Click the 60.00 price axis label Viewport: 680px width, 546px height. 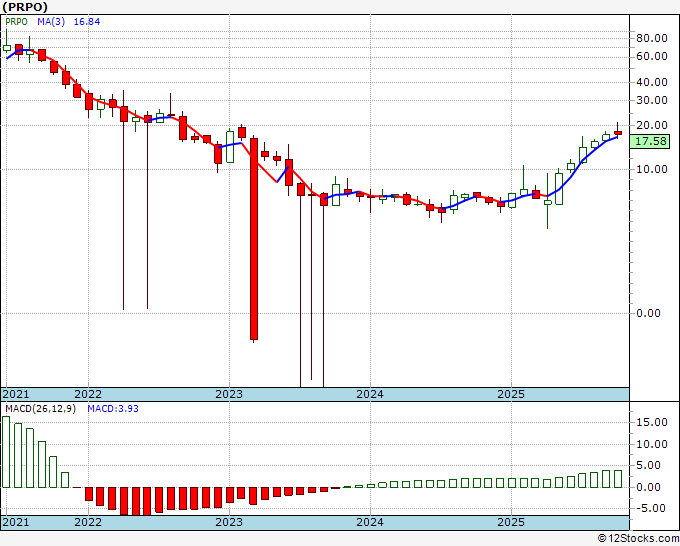click(x=651, y=56)
